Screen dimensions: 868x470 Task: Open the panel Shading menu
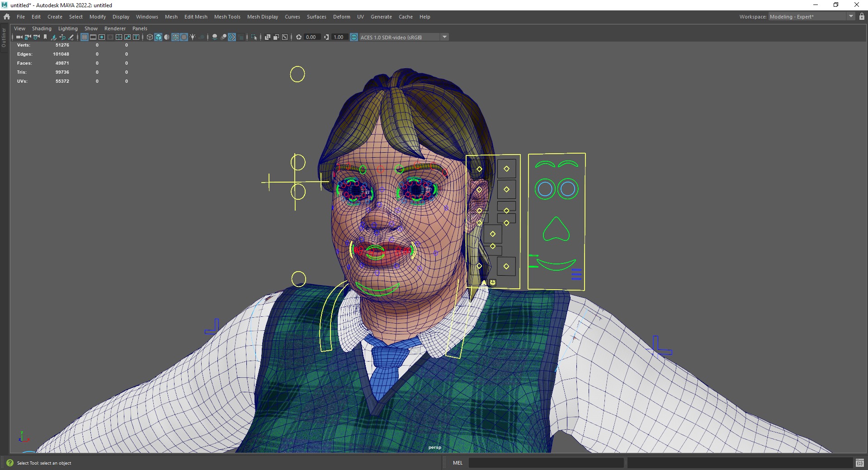42,28
